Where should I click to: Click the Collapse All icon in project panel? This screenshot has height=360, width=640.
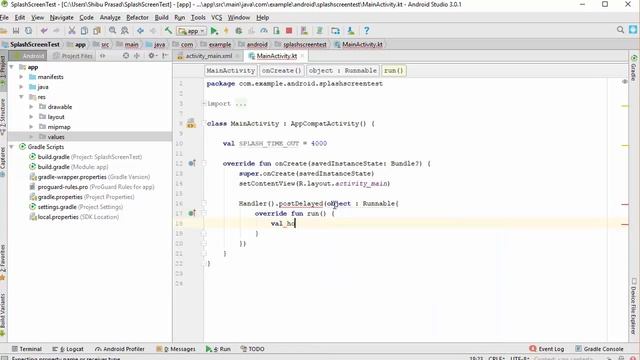[137, 56]
